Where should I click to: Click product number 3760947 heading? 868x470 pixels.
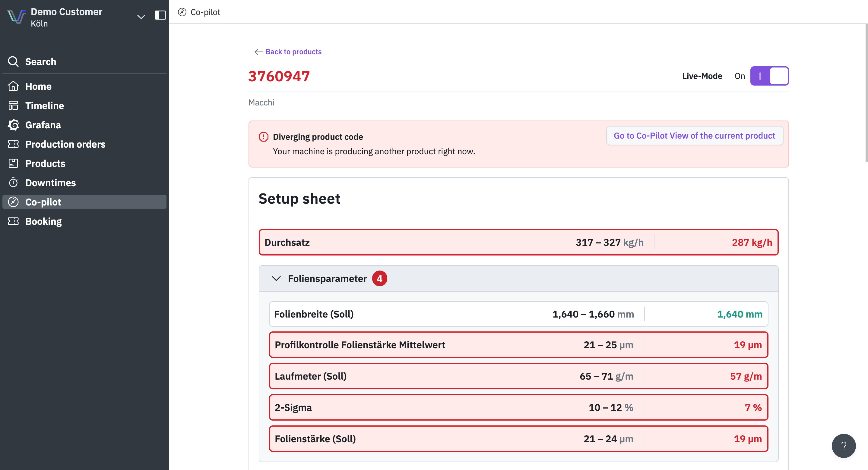[x=279, y=76]
